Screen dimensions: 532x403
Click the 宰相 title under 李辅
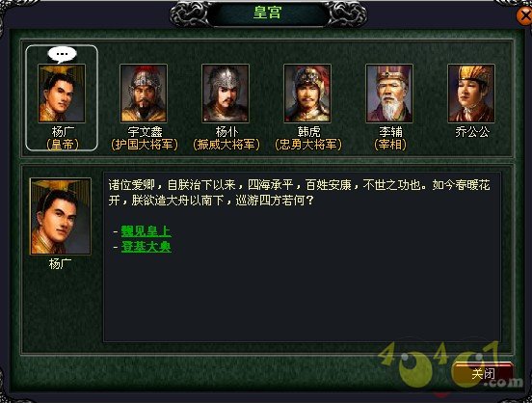point(390,145)
